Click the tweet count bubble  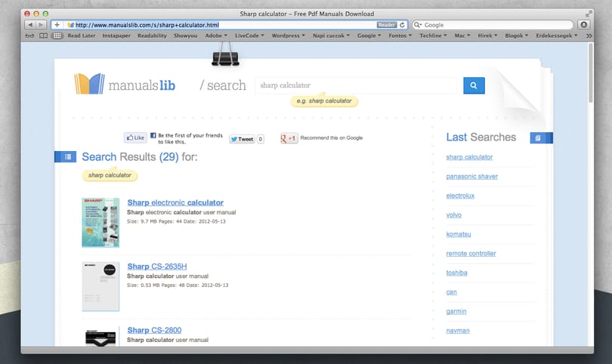tap(261, 139)
